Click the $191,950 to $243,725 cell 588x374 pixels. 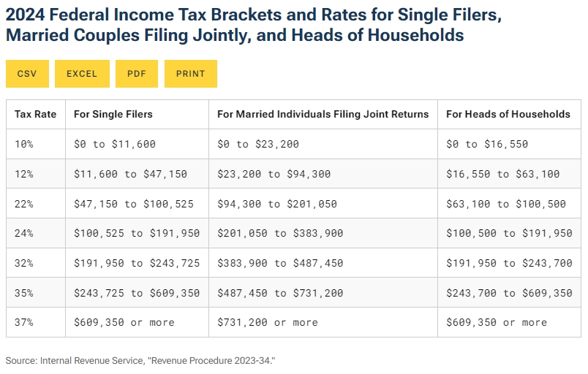click(137, 263)
